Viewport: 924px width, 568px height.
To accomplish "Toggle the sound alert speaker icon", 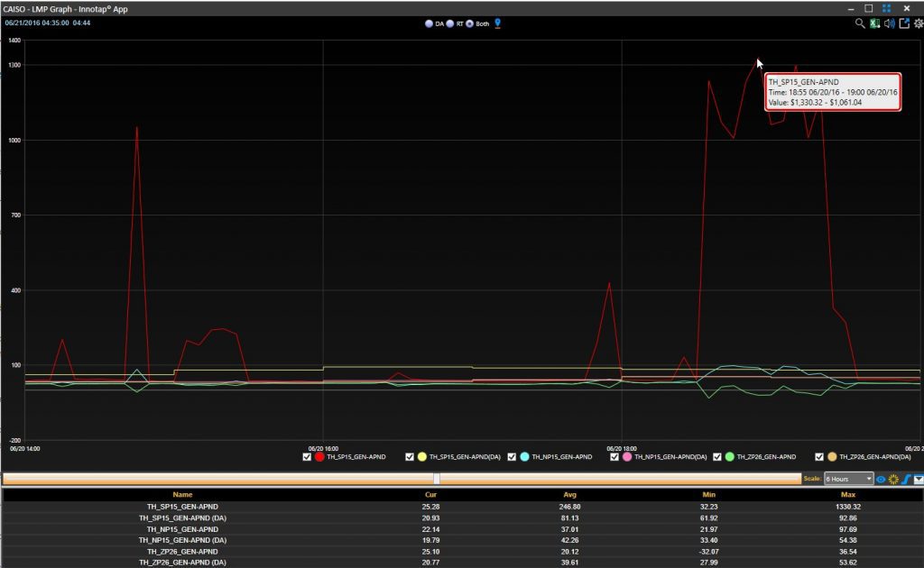I will click(x=889, y=23).
